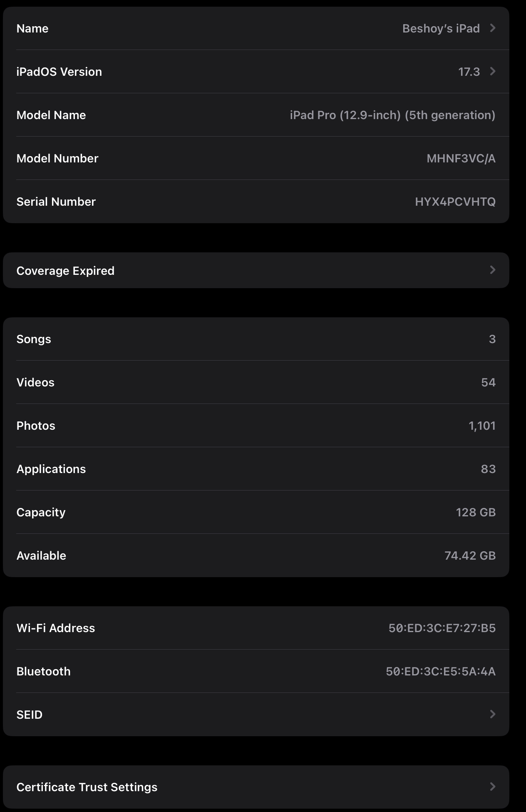
Task: Tap the Beshoy's iPad device name value
Action: coord(441,28)
